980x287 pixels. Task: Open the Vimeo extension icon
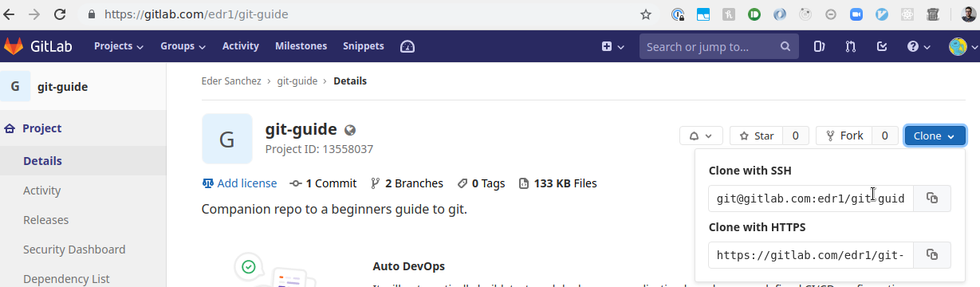click(882, 14)
